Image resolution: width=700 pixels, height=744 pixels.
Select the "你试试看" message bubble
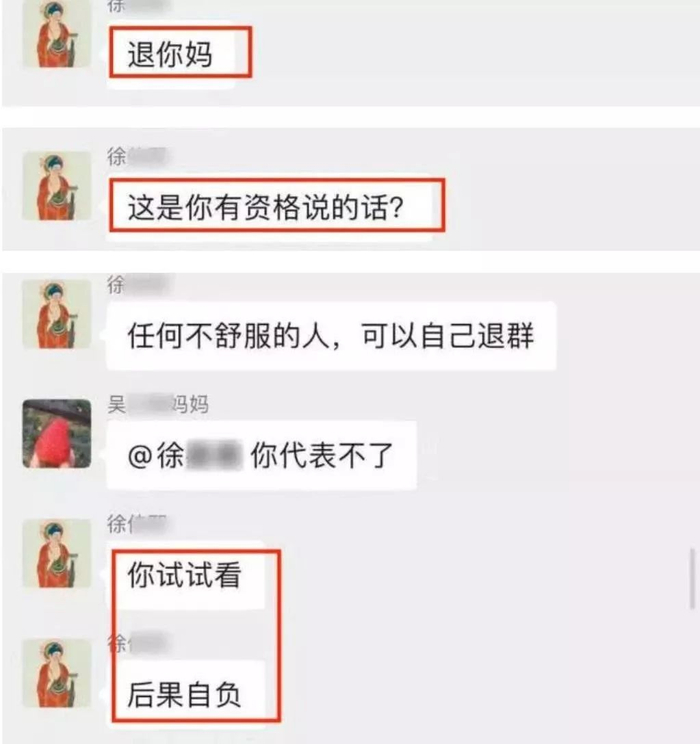(186, 575)
